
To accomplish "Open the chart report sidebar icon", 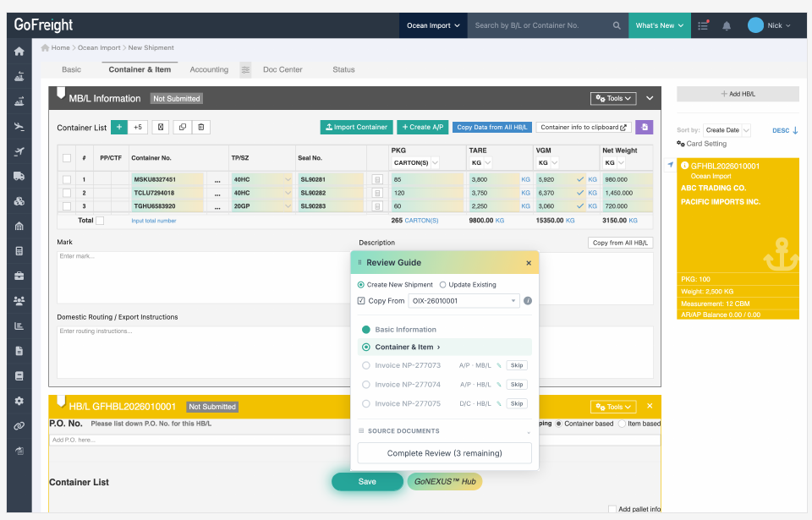I will (x=19, y=326).
